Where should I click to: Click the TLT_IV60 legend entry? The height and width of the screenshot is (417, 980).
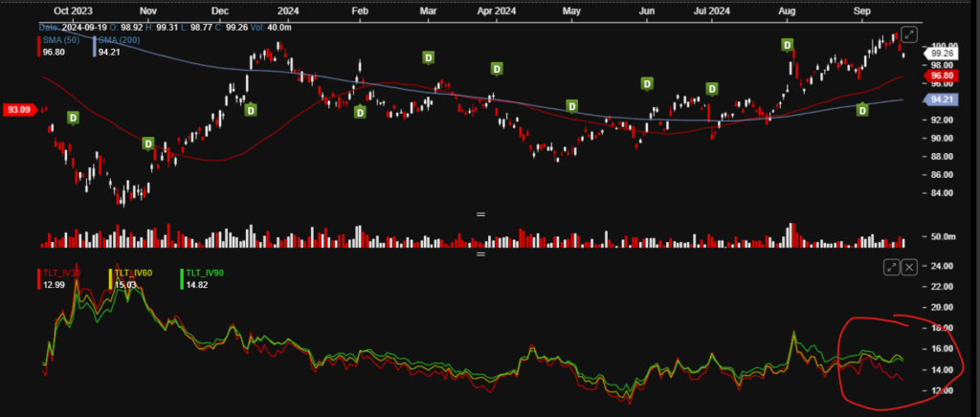pos(134,273)
